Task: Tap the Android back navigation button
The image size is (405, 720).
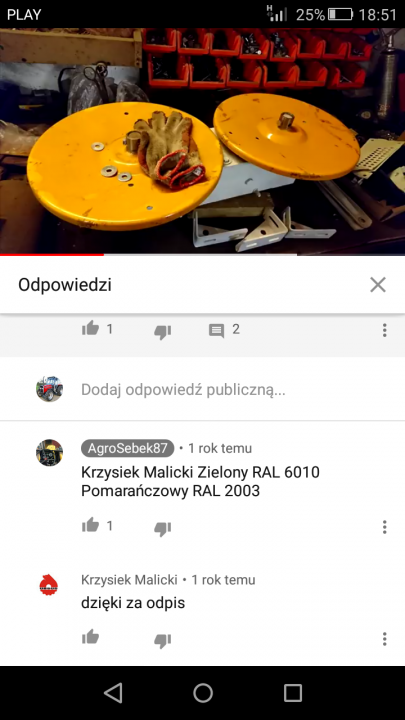Action: pos(113,692)
